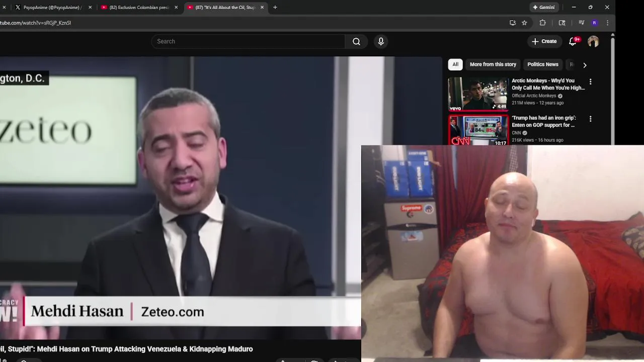Select More from this story chip
Viewport: 644px width, 362px height.
pyautogui.click(x=493, y=64)
